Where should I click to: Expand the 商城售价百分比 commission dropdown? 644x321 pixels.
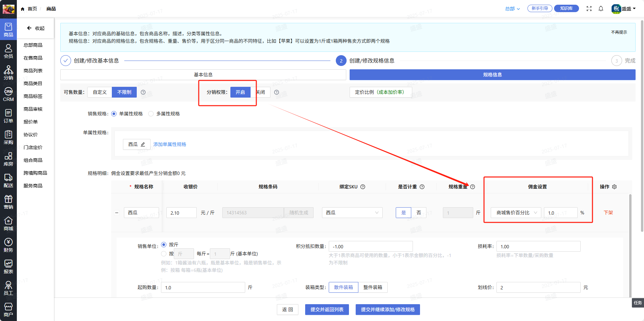pyautogui.click(x=516, y=213)
